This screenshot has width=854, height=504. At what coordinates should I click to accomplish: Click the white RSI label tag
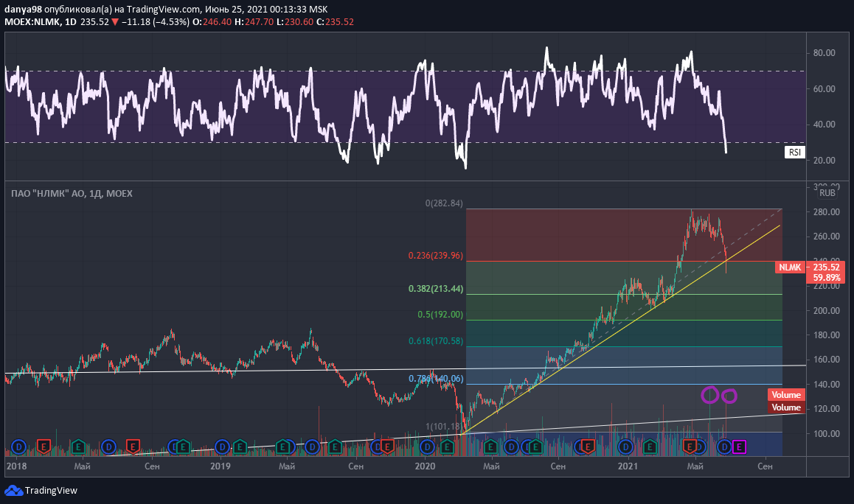(x=795, y=152)
